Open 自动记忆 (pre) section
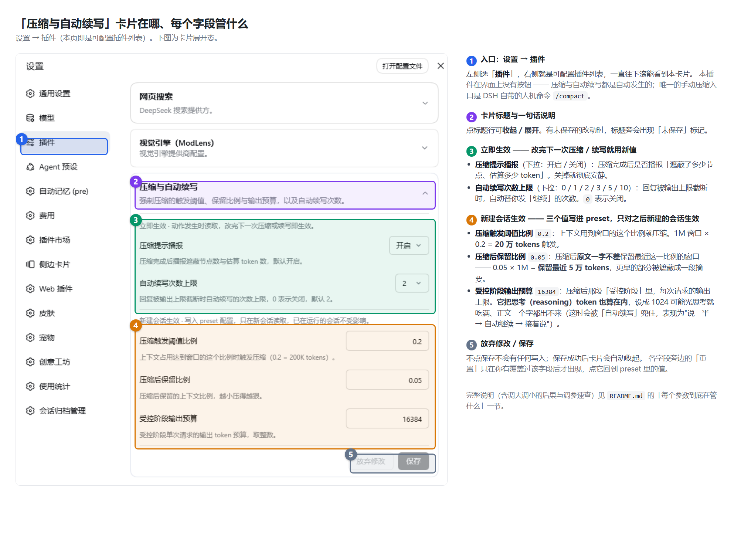 [x=65, y=191]
